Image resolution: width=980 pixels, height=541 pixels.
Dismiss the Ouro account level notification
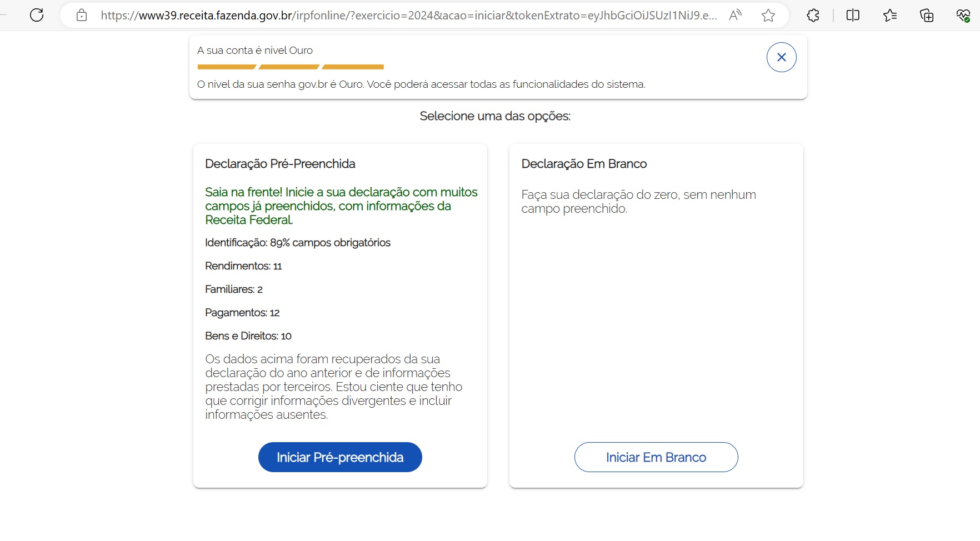click(x=782, y=57)
